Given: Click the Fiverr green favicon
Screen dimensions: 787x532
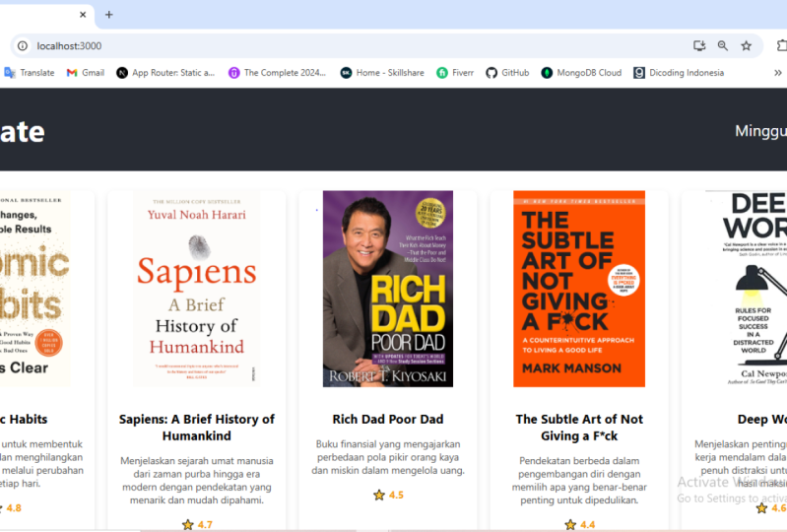Looking at the screenshot, I should (x=442, y=73).
